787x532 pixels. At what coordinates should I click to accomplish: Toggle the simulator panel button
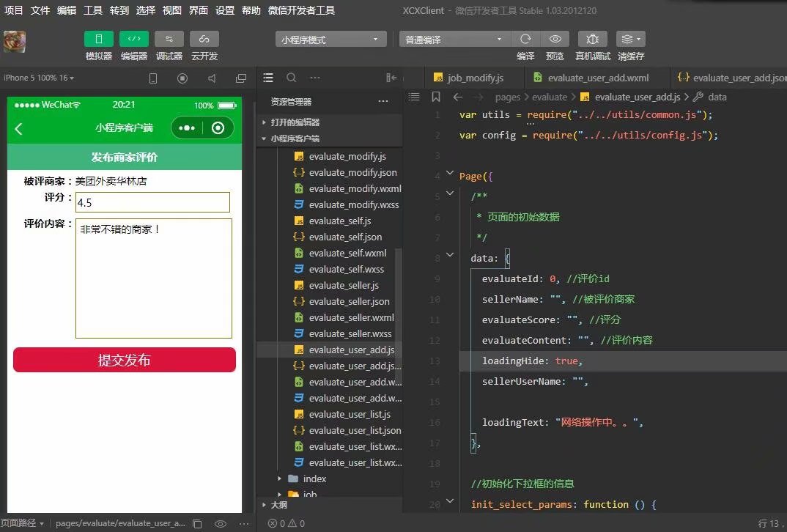pos(98,39)
